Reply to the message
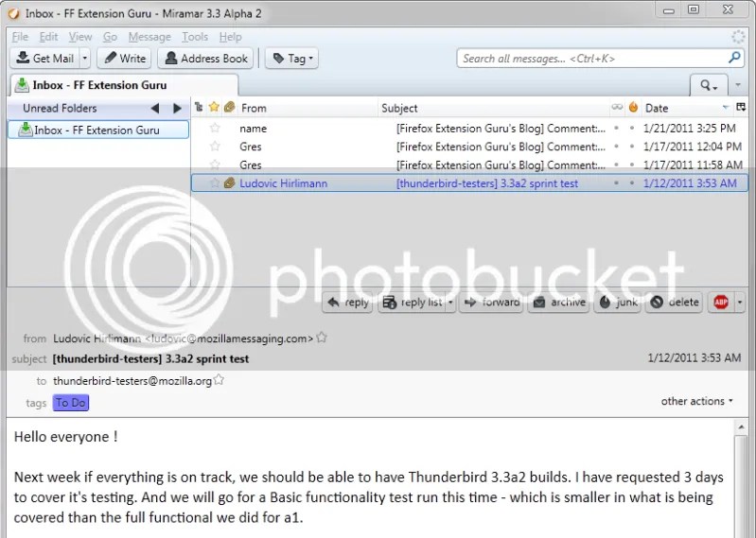This screenshot has height=538, width=756. point(347,303)
